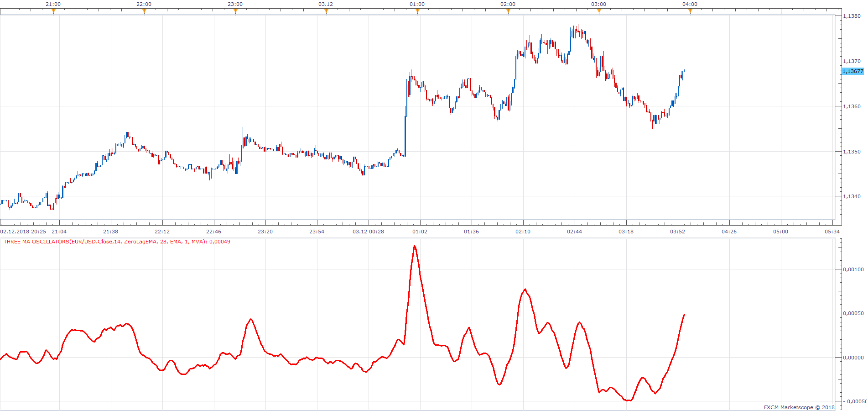Click the 03:18 time axis label
868x411 pixels.
click(626, 232)
